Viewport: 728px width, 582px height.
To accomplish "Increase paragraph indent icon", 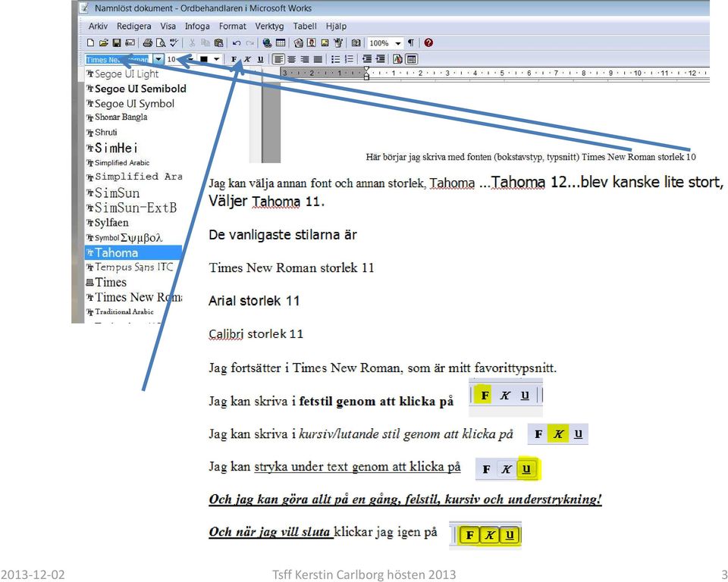I will coord(380,59).
